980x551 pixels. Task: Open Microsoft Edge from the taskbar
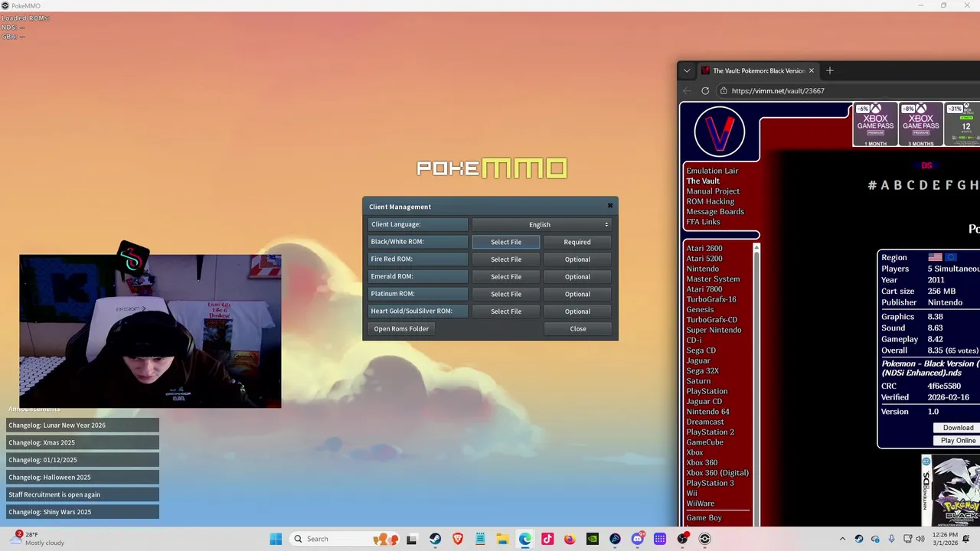point(524,539)
